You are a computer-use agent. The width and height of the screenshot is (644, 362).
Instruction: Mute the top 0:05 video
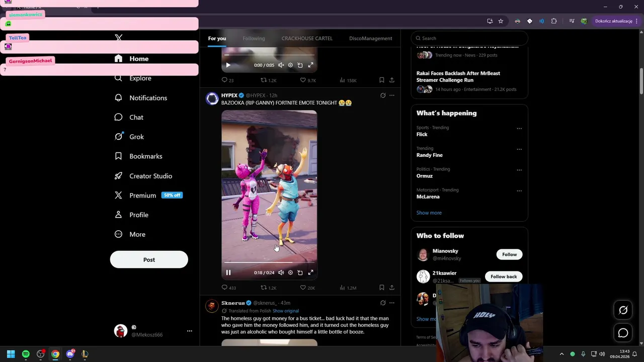coord(281,65)
